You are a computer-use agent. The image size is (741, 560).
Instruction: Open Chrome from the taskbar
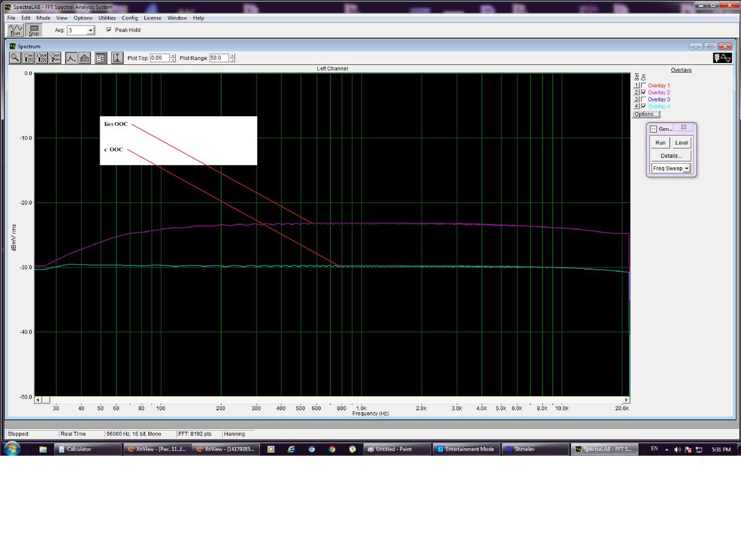click(332, 449)
